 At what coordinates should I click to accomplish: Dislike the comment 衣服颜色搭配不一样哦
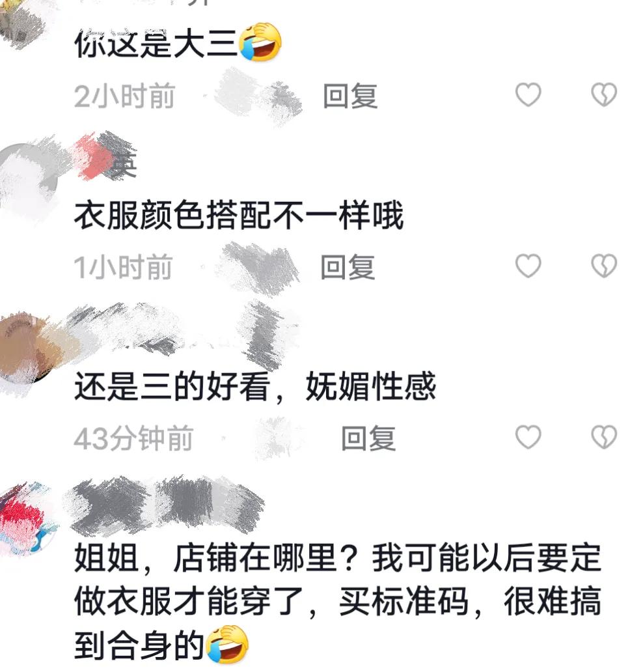click(604, 266)
